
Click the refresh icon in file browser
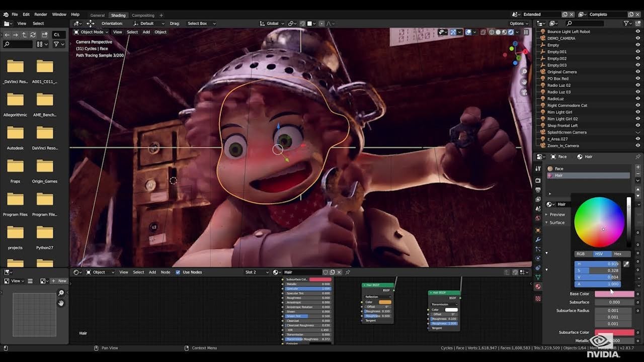click(x=33, y=35)
